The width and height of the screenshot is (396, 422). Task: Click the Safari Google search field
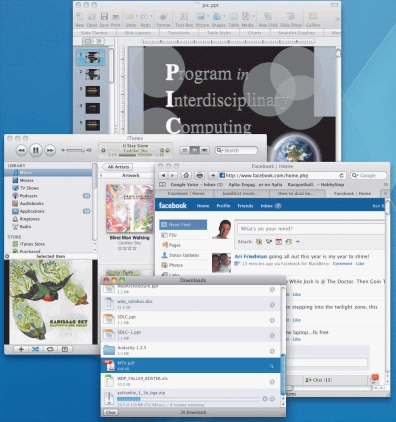tap(369, 175)
